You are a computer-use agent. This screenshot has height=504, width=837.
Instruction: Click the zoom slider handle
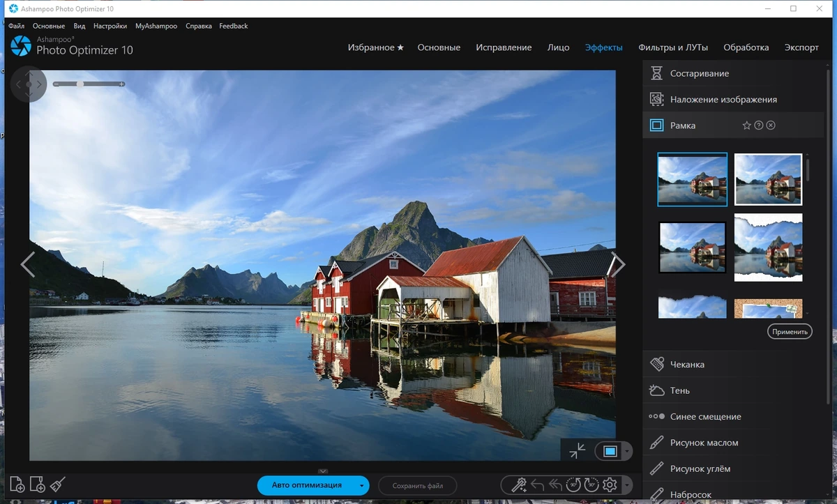(x=80, y=84)
